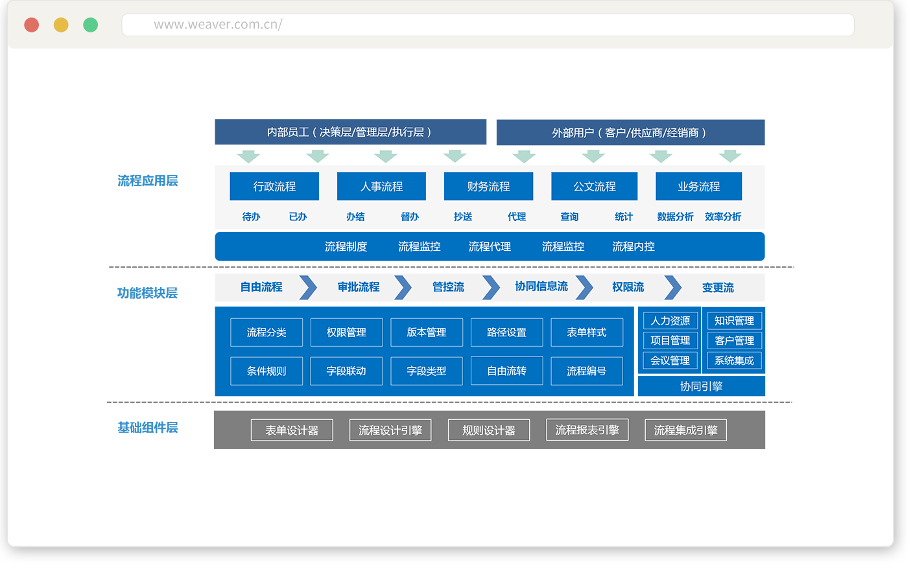Select the 流程设计引擎 component

(x=390, y=430)
